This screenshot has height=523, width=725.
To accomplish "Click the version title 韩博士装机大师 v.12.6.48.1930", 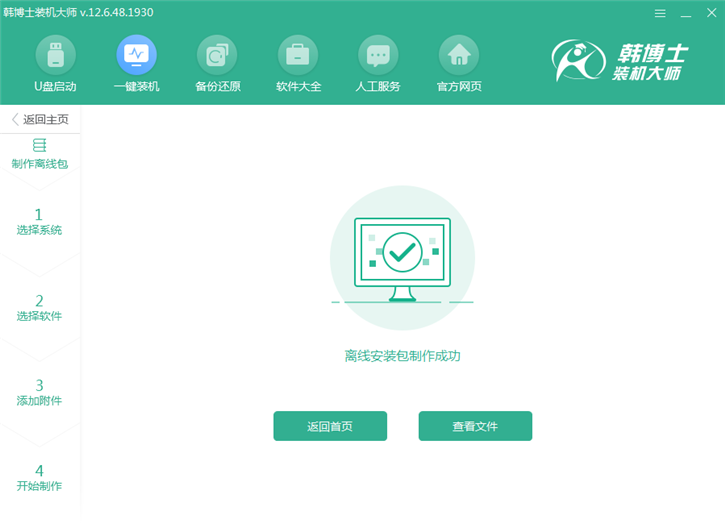I will point(78,12).
